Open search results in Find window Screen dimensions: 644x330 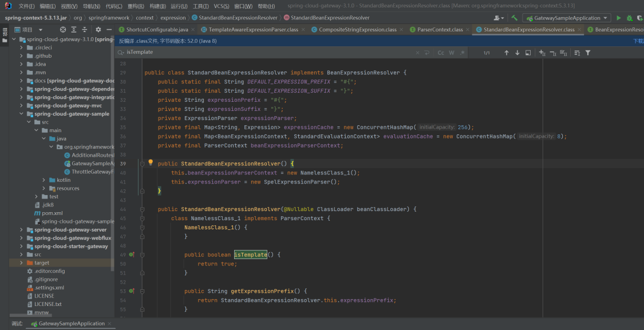pos(528,53)
